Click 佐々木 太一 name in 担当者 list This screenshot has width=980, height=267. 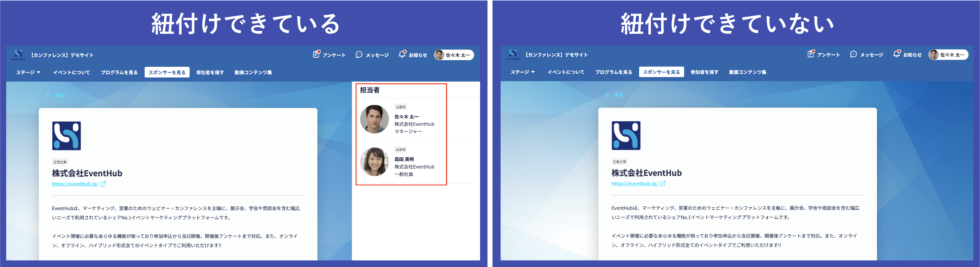point(407,117)
